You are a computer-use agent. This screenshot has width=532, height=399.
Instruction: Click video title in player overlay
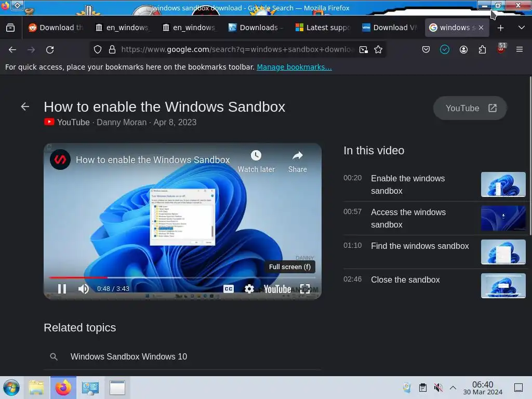pyautogui.click(x=153, y=160)
